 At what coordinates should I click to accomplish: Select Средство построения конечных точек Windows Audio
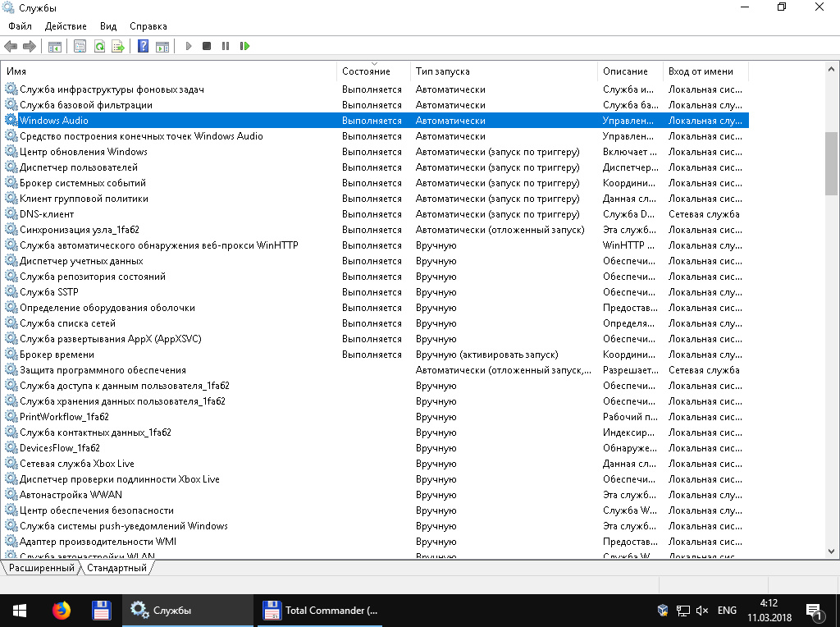coord(141,136)
